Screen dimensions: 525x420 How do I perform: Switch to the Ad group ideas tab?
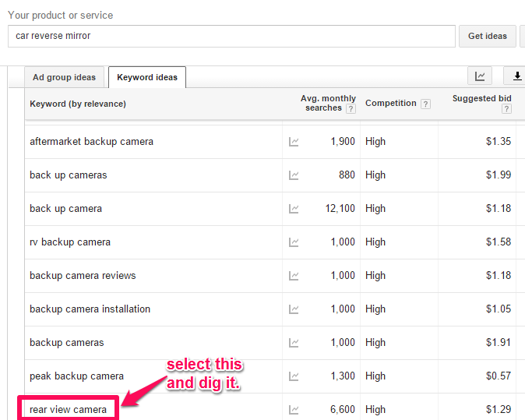pos(65,77)
